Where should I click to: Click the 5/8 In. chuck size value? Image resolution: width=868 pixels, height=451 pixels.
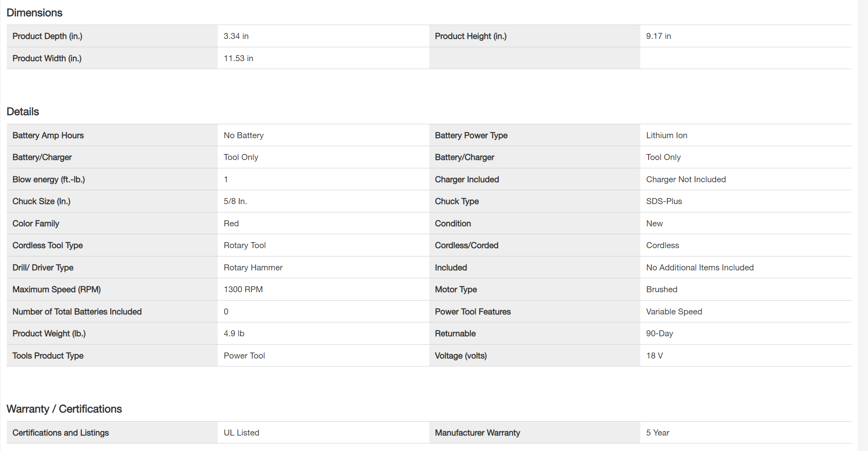pyautogui.click(x=235, y=201)
